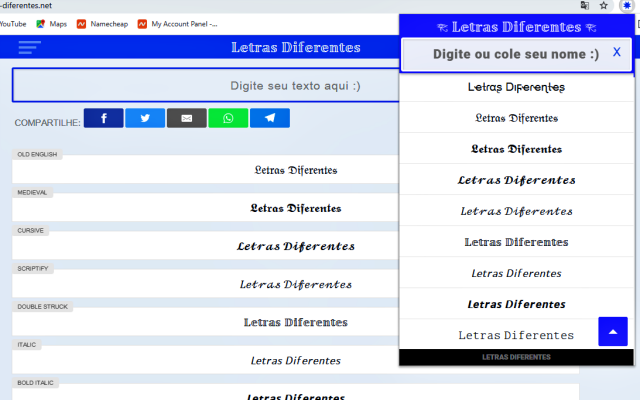Click the Letras Diferentes site title in page header

(296, 47)
